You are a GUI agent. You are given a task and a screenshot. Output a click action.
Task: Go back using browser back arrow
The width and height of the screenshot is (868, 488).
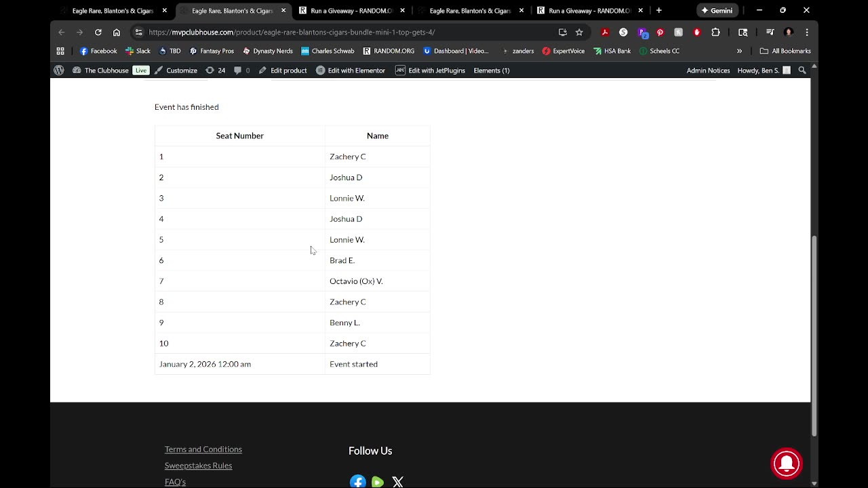click(x=62, y=32)
